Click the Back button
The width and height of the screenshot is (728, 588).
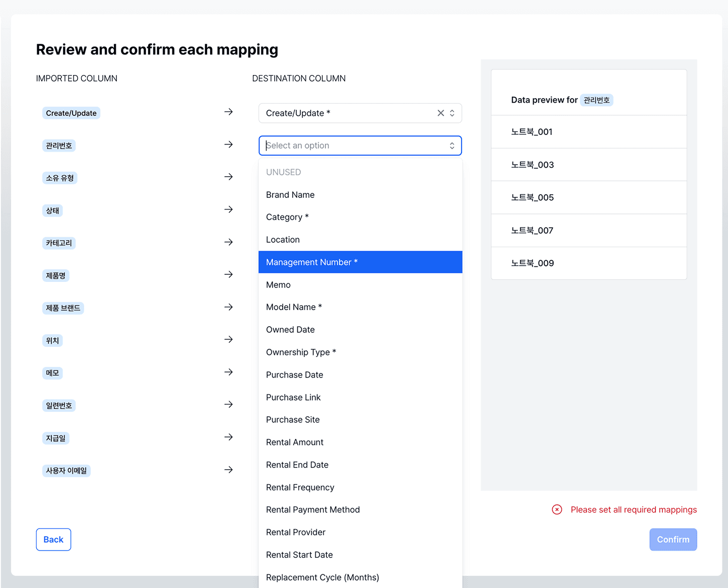pyautogui.click(x=53, y=540)
